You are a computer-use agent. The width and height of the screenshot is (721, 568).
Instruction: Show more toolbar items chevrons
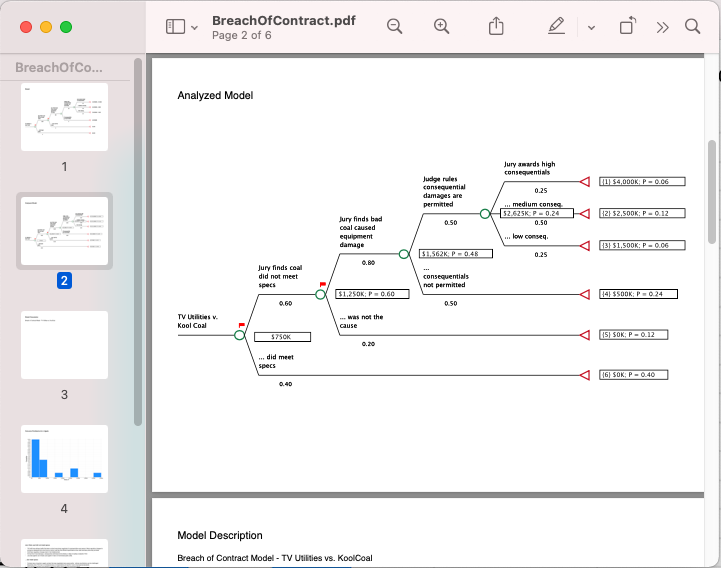(x=663, y=28)
